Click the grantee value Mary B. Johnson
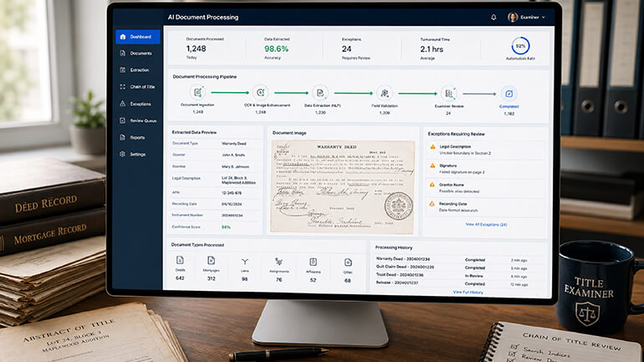The height and width of the screenshot is (362, 644). click(235, 166)
